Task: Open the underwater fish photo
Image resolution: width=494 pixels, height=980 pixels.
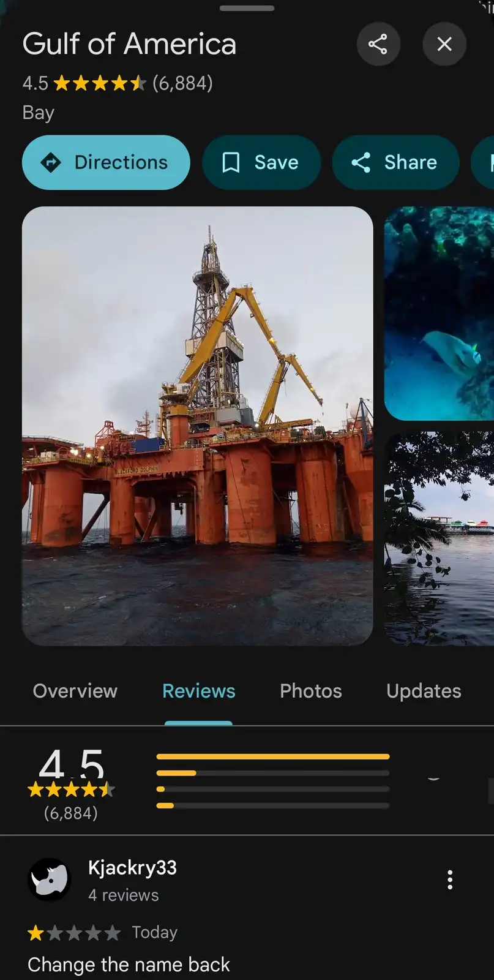Action: (x=439, y=313)
